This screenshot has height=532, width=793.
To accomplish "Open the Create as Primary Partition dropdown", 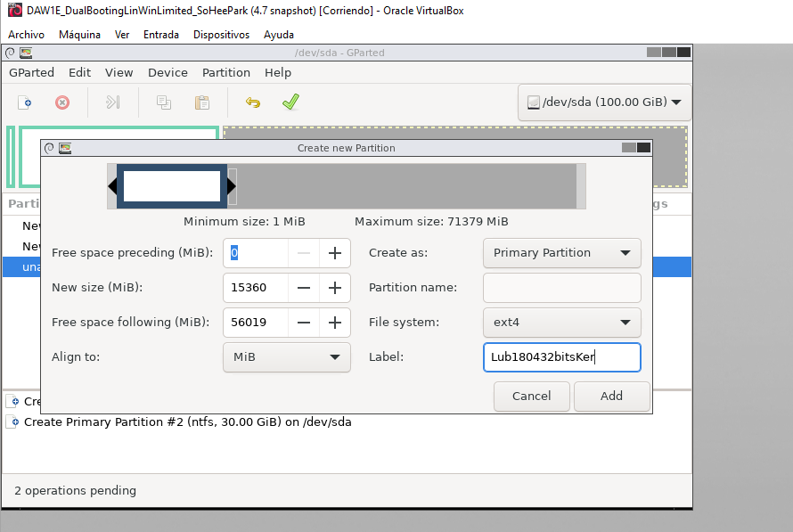I will click(x=562, y=253).
